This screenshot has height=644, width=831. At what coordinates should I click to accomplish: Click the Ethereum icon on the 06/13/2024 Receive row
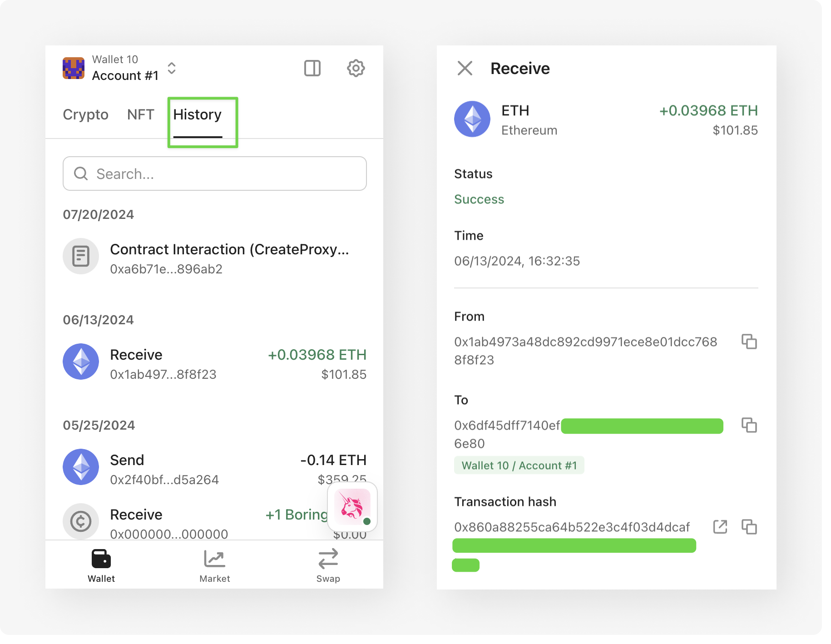coord(81,362)
